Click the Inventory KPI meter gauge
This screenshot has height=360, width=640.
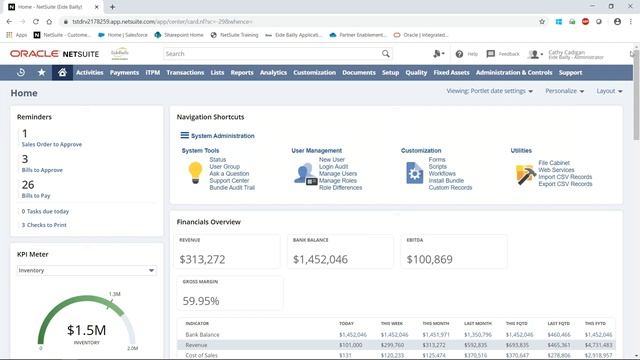pyautogui.click(x=87, y=320)
